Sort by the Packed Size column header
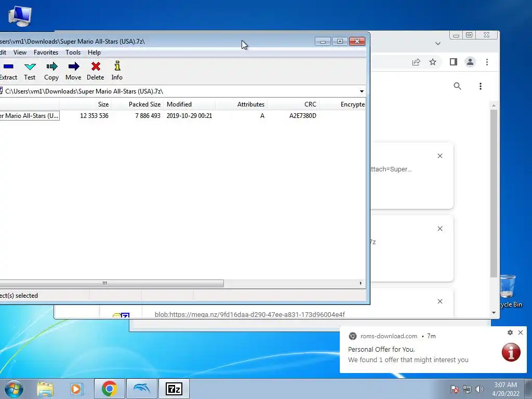 pyautogui.click(x=137, y=104)
